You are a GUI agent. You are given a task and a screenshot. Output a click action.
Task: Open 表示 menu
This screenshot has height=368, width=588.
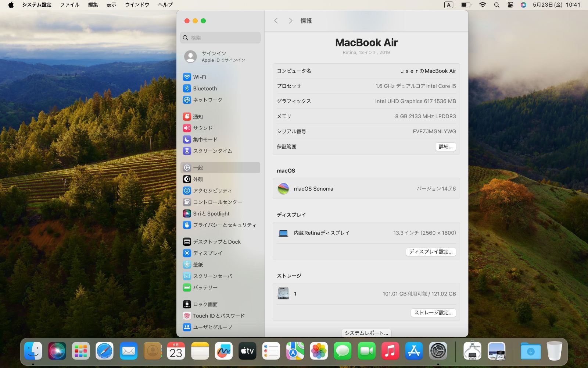coord(111,5)
